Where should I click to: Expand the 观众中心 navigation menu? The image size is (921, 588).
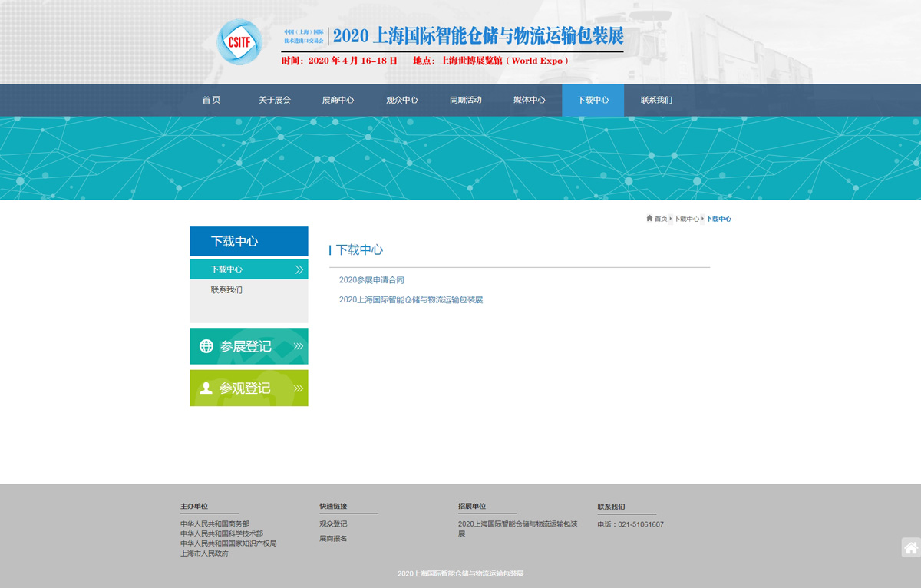coord(401,101)
